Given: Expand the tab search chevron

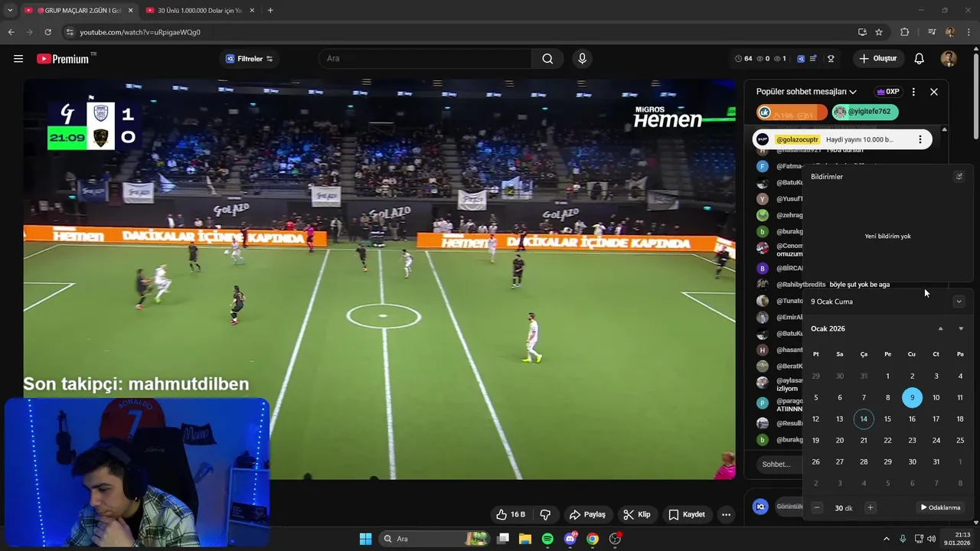Looking at the screenshot, I should click(9, 11).
